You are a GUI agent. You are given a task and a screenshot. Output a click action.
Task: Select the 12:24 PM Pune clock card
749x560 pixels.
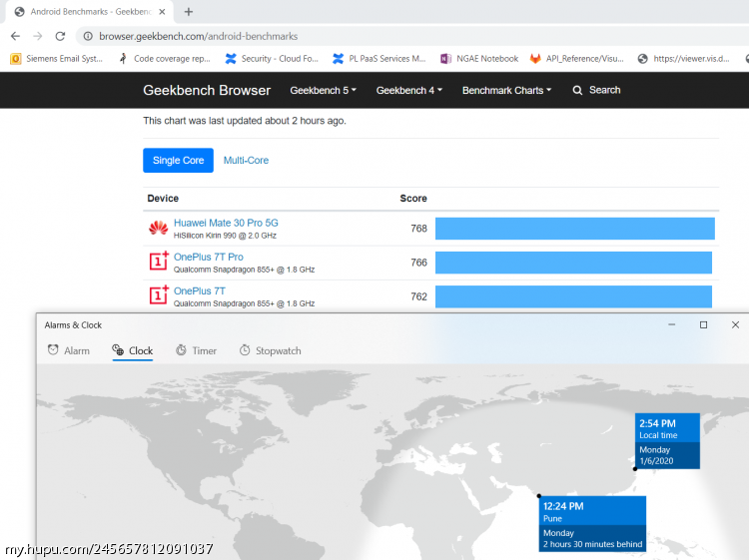[x=592, y=524]
